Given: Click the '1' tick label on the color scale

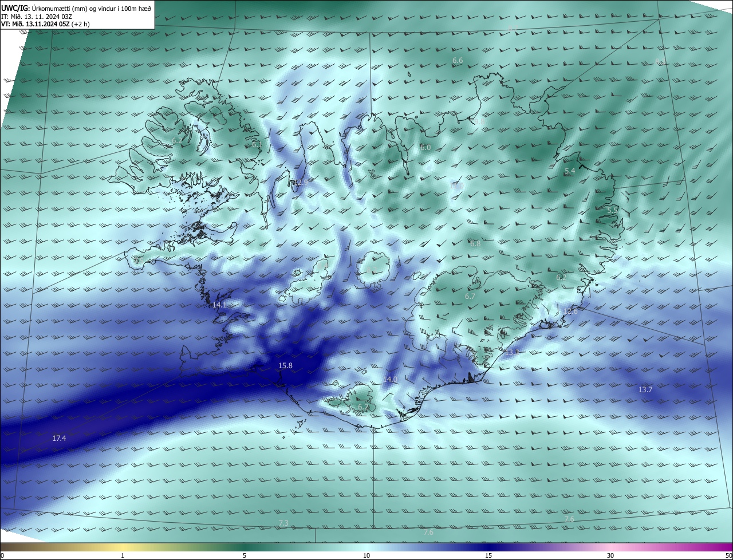Looking at the screenshot, I should [x=123, y=556].
